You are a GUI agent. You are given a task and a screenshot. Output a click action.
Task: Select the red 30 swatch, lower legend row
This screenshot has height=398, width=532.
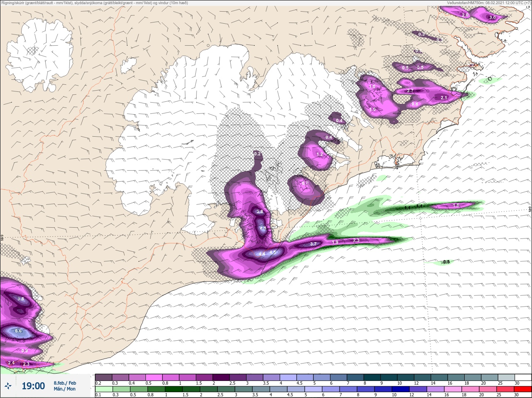point(523,389)
